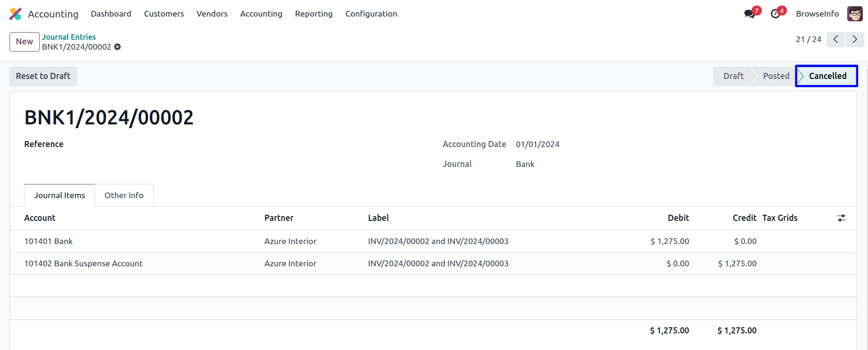Open column settings adjust icon
Image resolution: width=868 pixels, height=350 pixels.
[842, 218]
